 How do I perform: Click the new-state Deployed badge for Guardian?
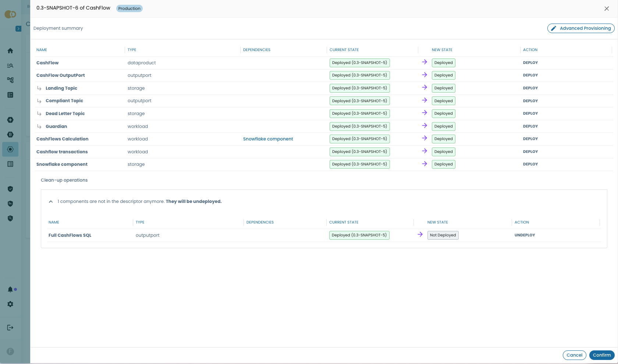pos(443,126)
